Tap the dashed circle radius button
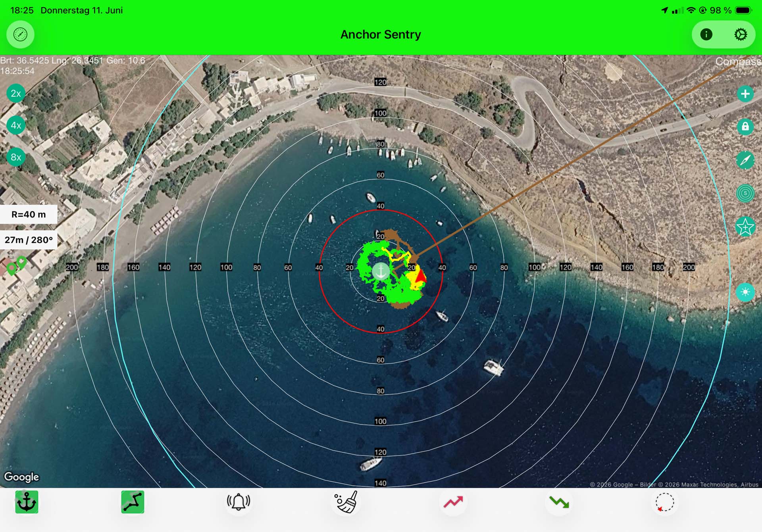 pos(665,502)
